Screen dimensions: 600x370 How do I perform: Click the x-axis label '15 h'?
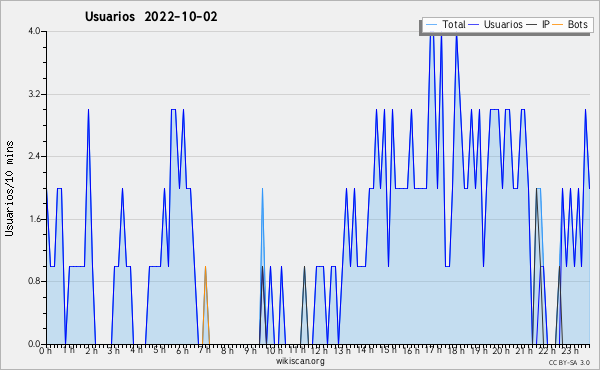[388, 350]
